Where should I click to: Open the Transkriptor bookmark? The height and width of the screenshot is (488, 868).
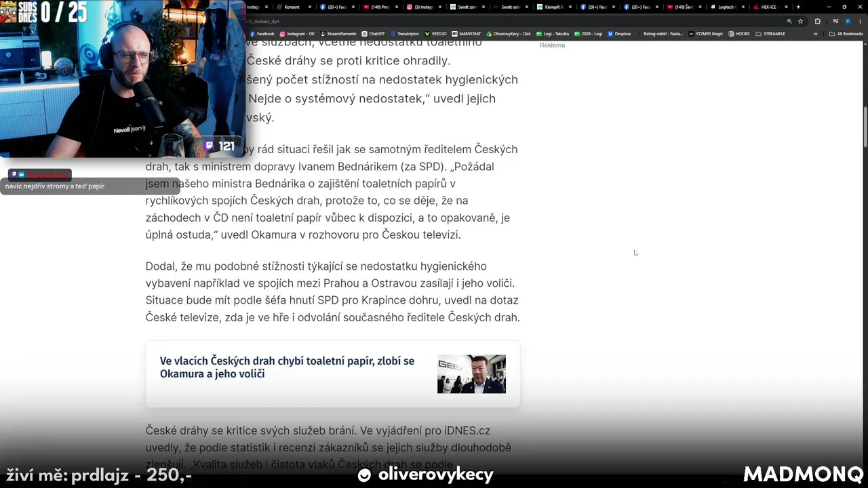click(x=405, y=34)
